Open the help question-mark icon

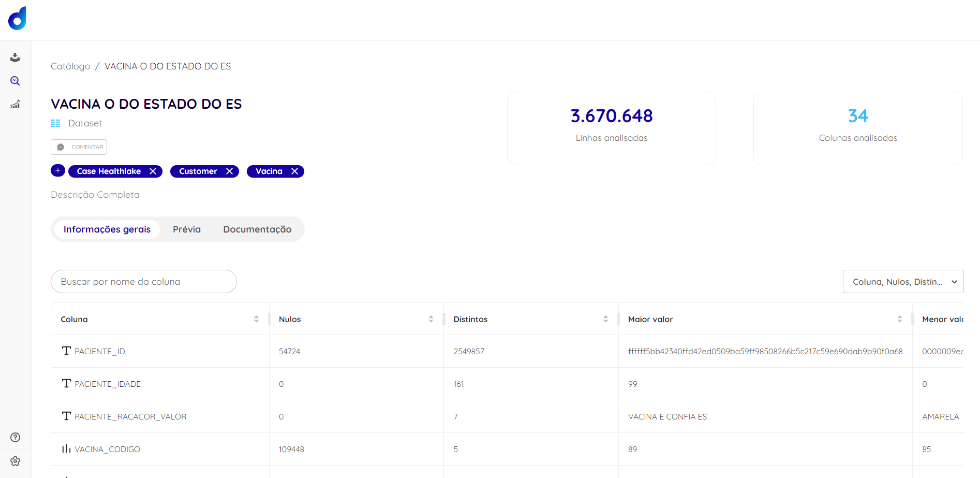click(x=16, y=437)
